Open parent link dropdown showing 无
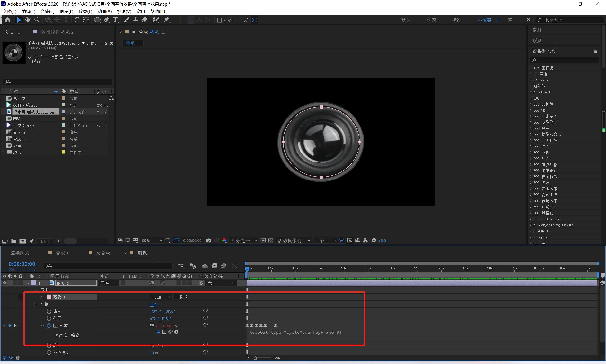 (x=221, y=283)
